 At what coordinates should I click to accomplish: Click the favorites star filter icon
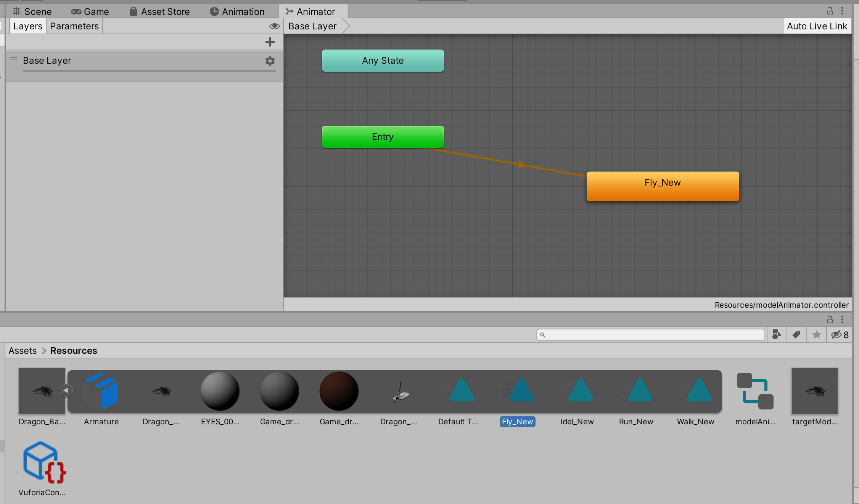[817, 335]
